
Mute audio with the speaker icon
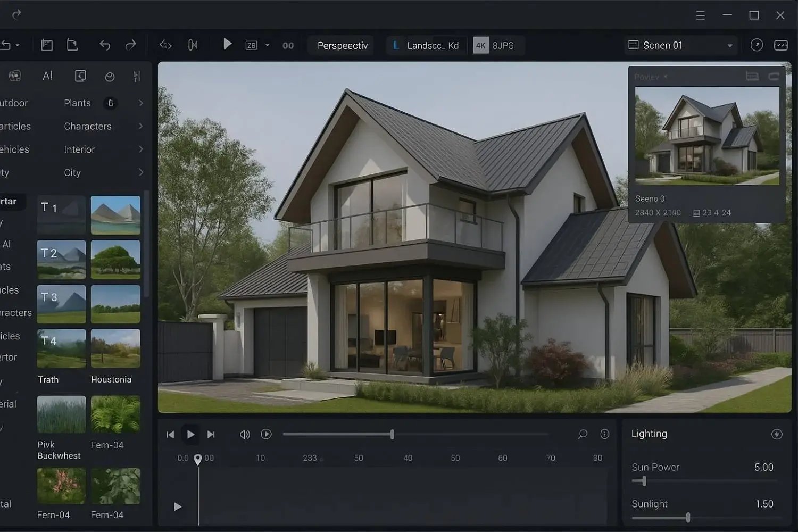coord(245,434)
